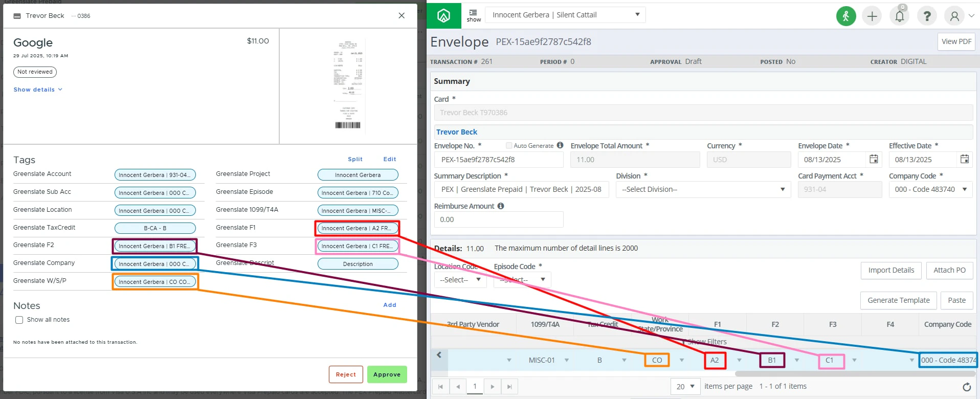Click the Envelope Date input field
The width and height of the screenshot is (980, 399).
[832, 160]
